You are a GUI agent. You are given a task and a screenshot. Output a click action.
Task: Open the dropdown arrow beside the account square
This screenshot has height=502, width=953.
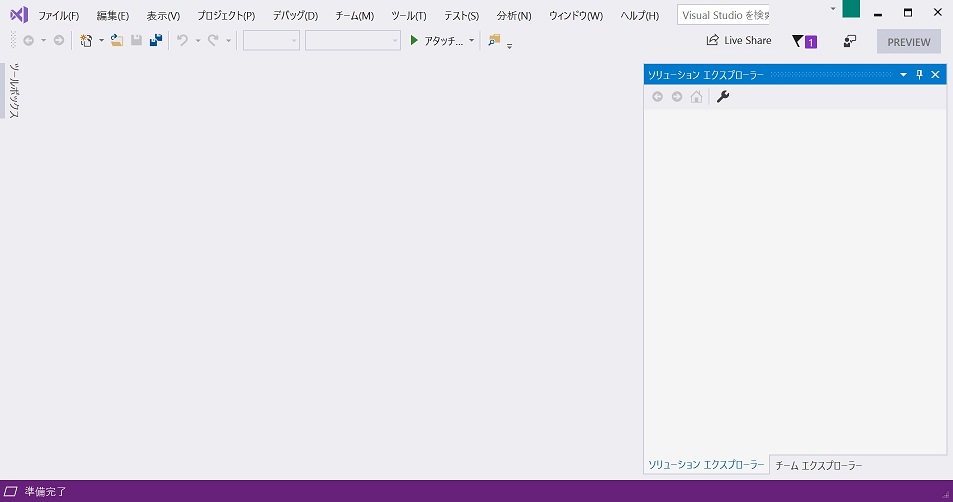click(833, 9)
